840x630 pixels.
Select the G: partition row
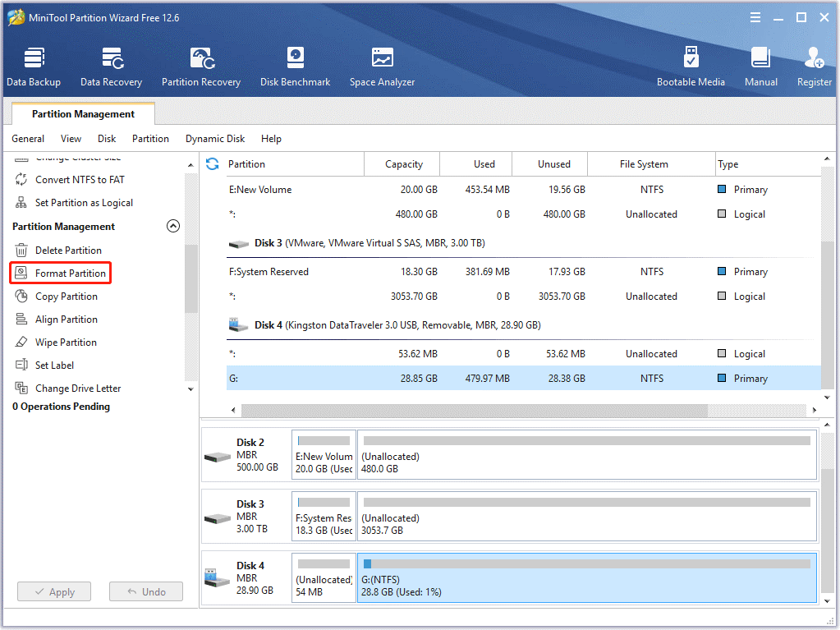[523, 378]
